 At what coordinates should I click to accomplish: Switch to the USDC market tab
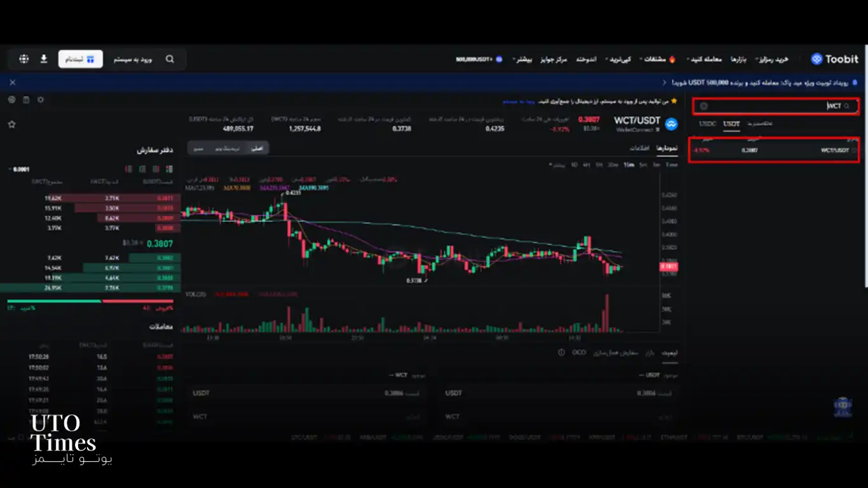707,124
